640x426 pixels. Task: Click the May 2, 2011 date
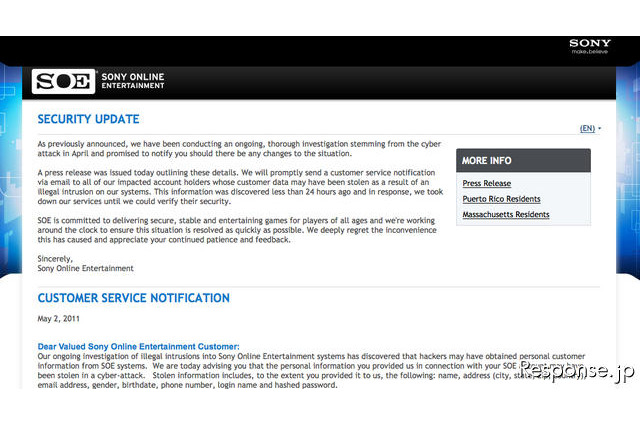(x=58, y=319)
